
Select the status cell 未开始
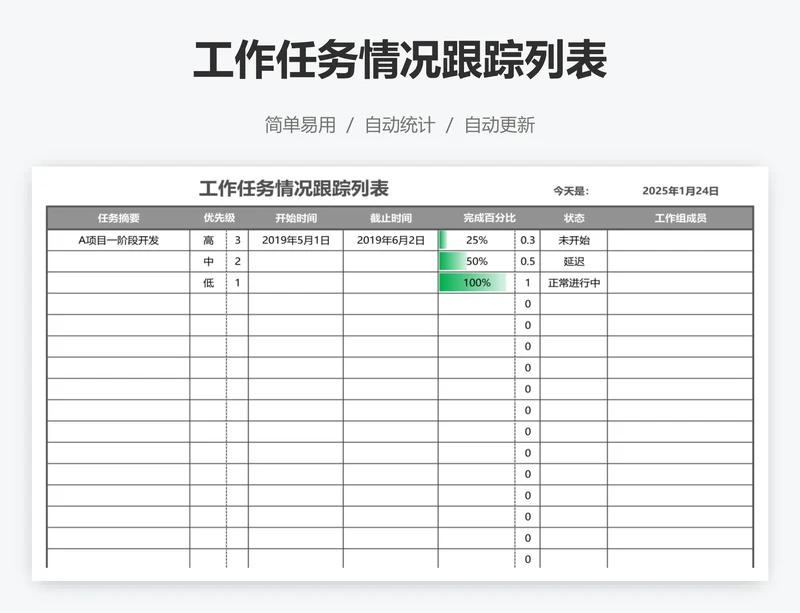(574, 240)
